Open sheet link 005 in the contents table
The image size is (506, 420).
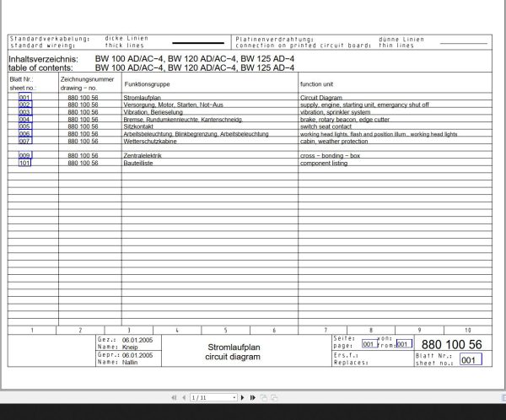pyautogui.click(x=24, y=127)
